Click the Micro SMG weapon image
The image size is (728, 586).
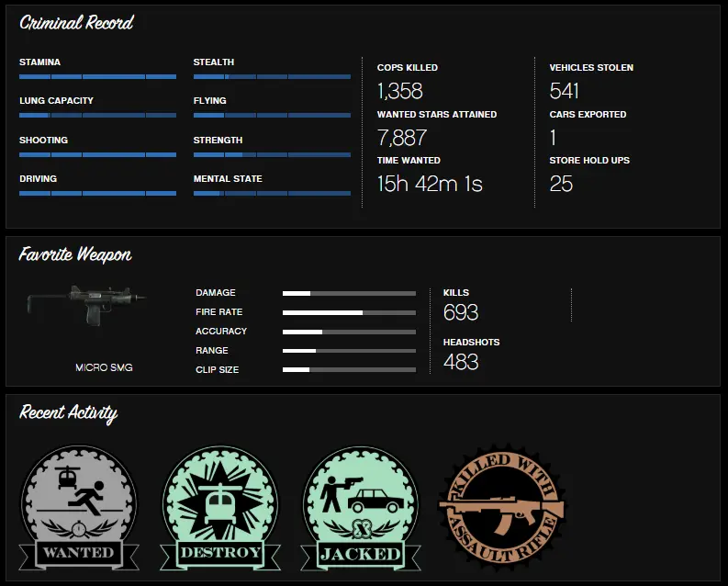click(x=87, y=305)
